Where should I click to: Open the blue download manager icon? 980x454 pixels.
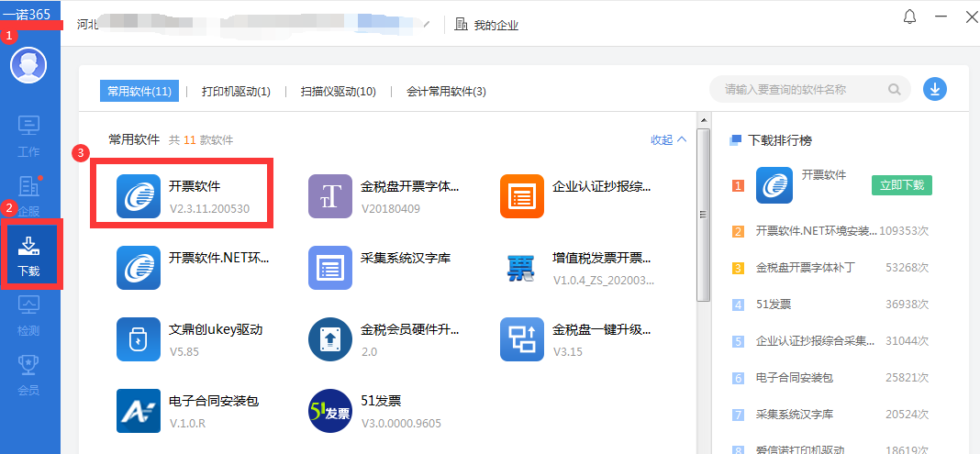click(x=934, y=89)
